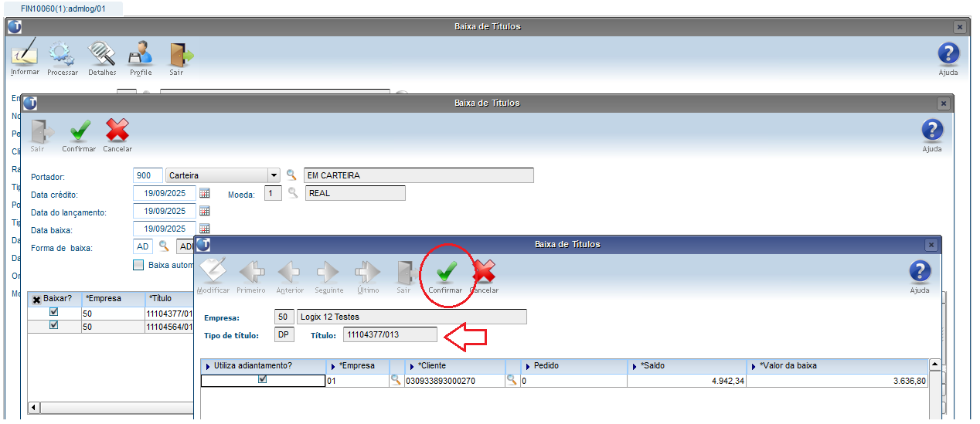The image size is (980, 424).
Task: Click left arrow of titles list scrollbar
Action: [33, 406]
